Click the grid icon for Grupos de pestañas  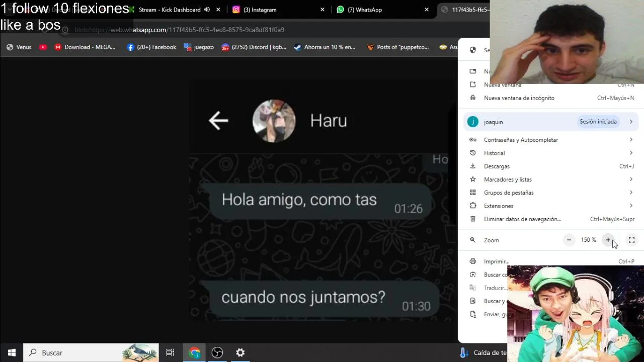[472, 193]
